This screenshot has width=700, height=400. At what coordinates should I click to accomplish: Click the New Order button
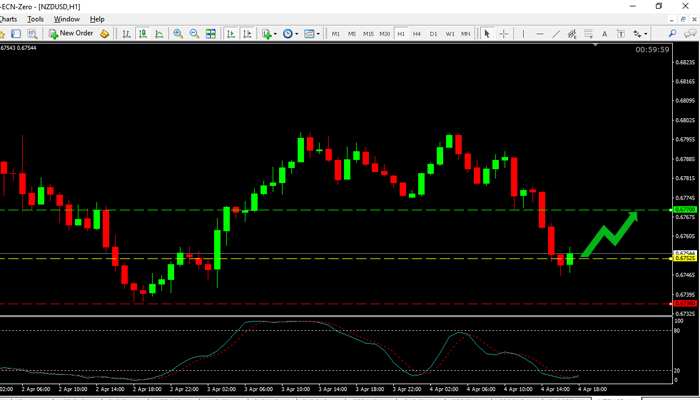point(70,33)
